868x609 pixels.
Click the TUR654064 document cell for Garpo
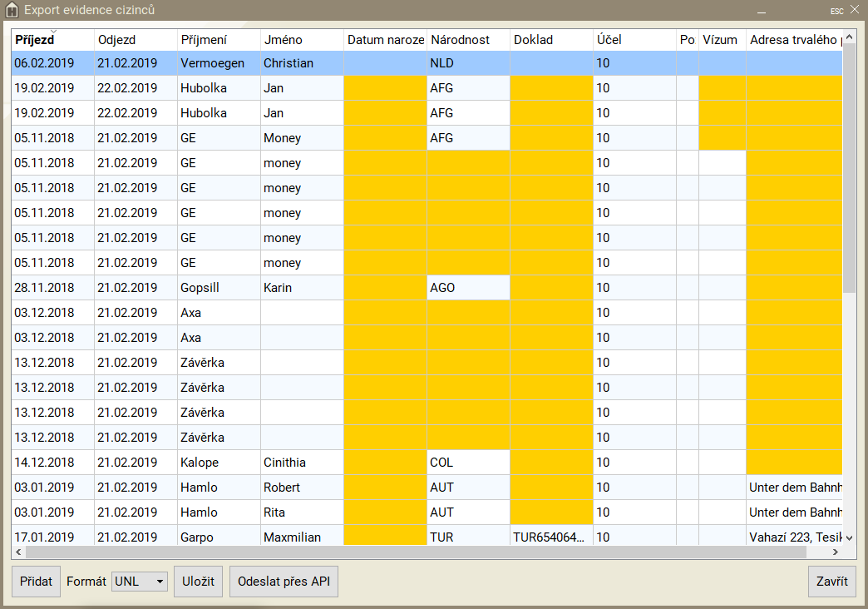[x=550, y=537]
